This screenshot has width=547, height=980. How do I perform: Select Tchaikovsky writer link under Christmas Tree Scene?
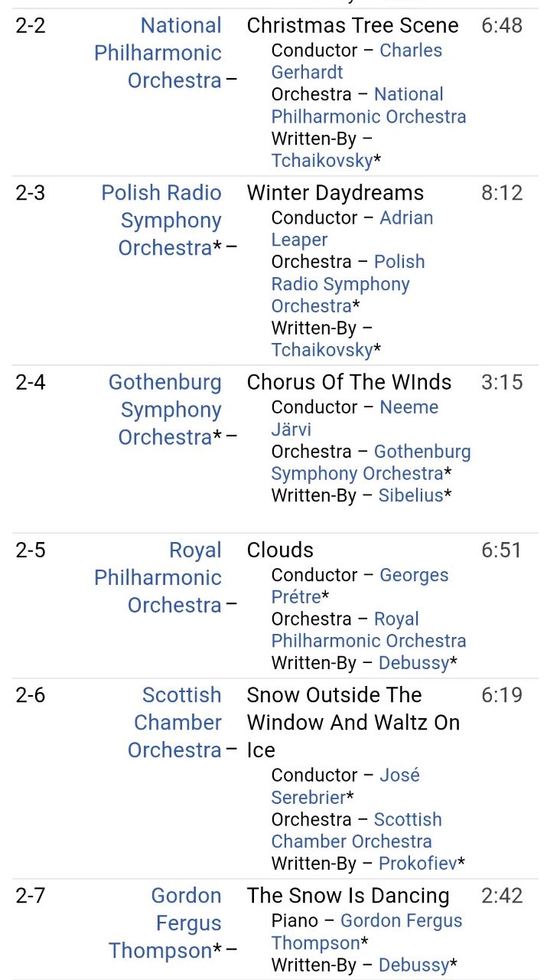(x=322, y=161)
